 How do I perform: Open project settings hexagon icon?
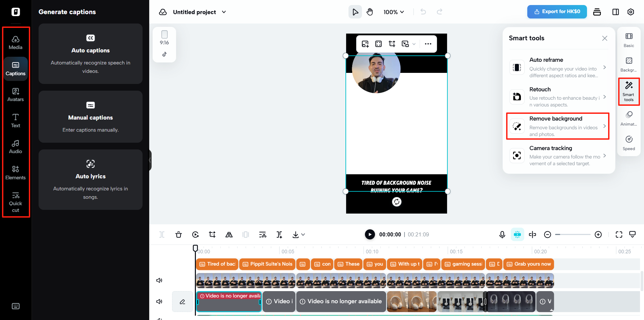coord(631,12)
